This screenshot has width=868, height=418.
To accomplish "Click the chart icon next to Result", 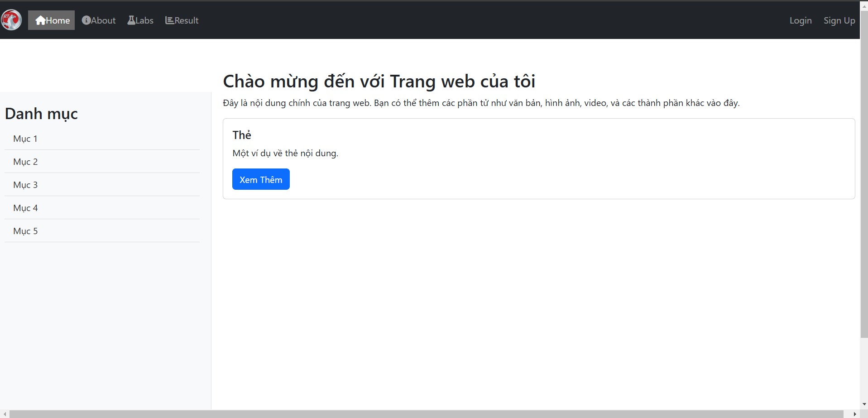I will 169,20.
